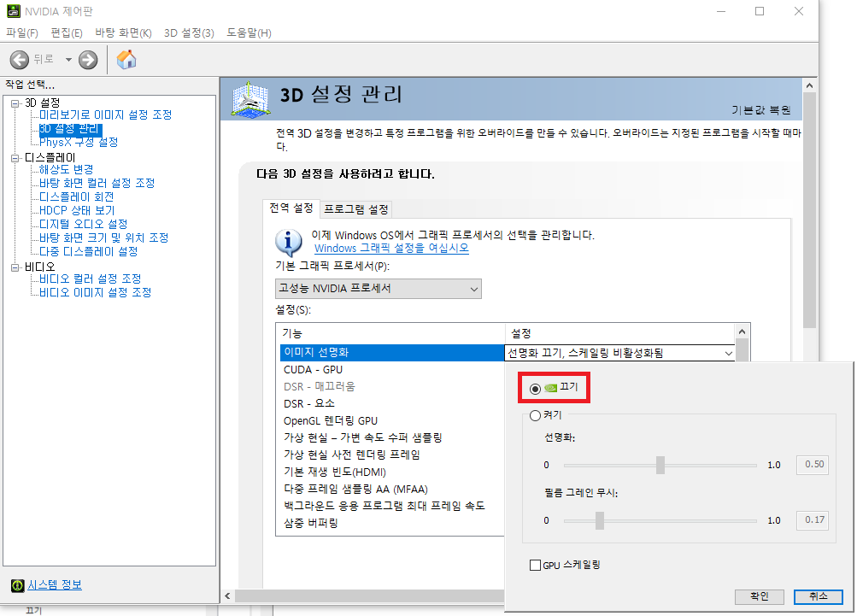
Task: Click the 확인 button
Action: [759, 596]
